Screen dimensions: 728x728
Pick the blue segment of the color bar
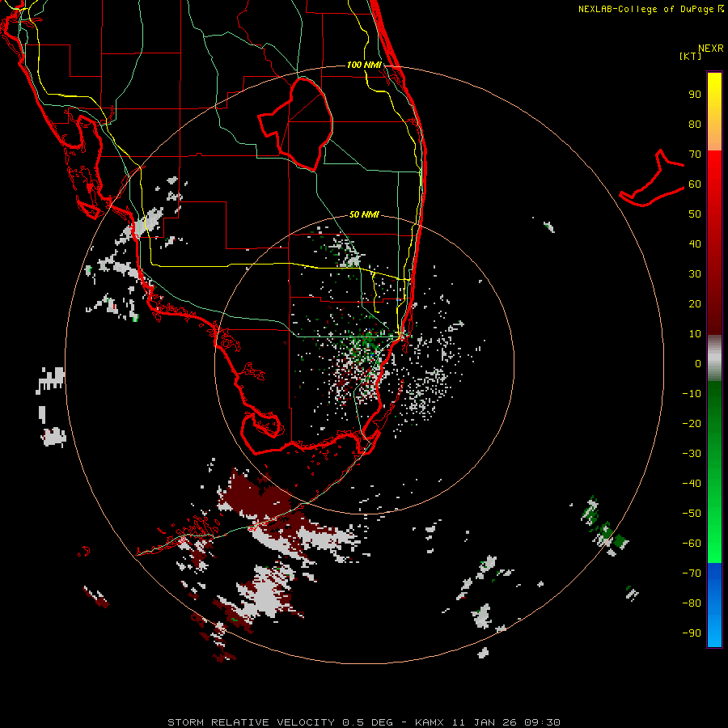(714, 605)
